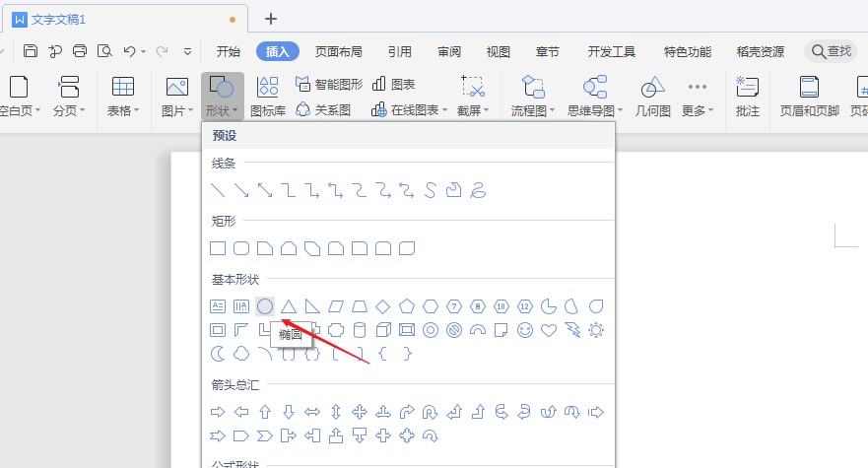Image resolution: width=868 pixels, height=468 pixels.
Task: Pick the smiley face shape
Action: tap(524, 330)
